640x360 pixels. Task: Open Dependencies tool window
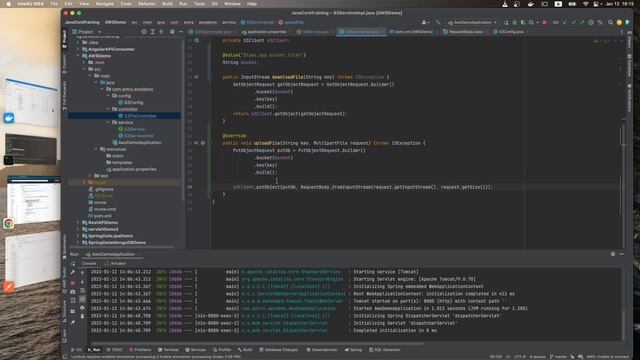(322, 350)
